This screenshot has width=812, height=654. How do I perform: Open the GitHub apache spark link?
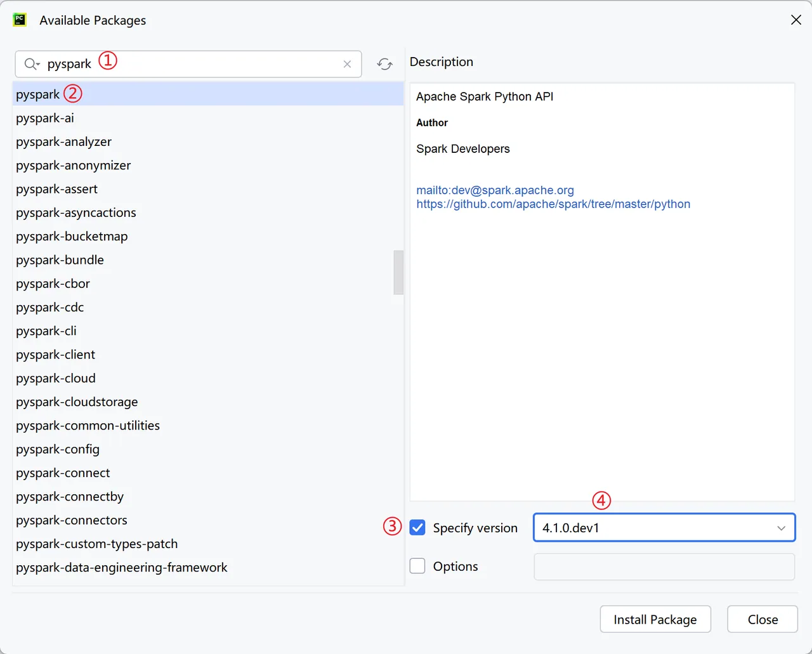click(553, 204)
